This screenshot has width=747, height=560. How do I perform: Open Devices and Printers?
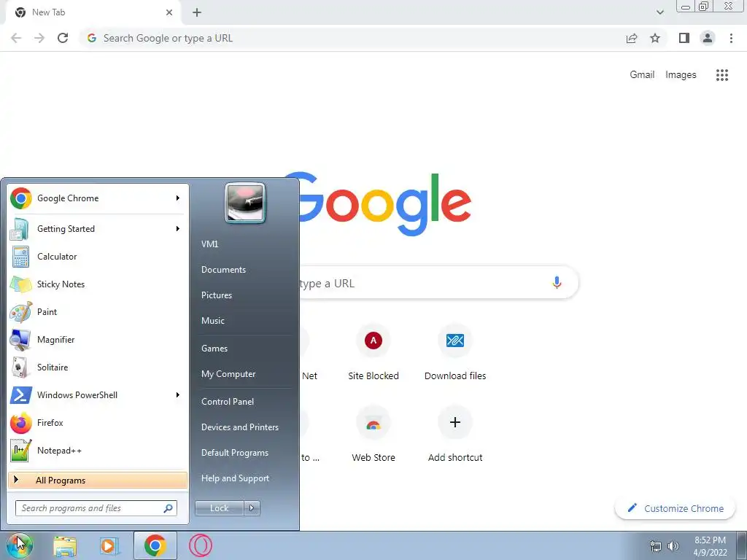pos(239,427)
